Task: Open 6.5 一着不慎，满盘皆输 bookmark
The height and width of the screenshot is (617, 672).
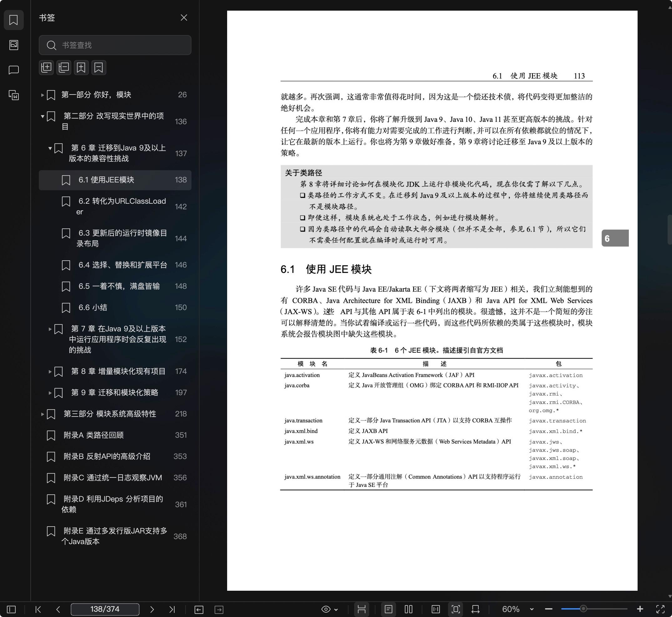Action: click(x=115, y=286)
